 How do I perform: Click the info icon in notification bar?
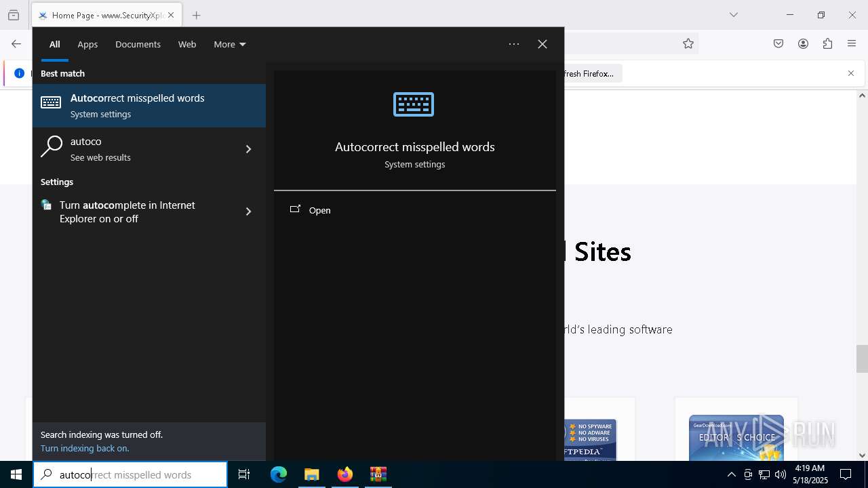[x=19, y=73]
